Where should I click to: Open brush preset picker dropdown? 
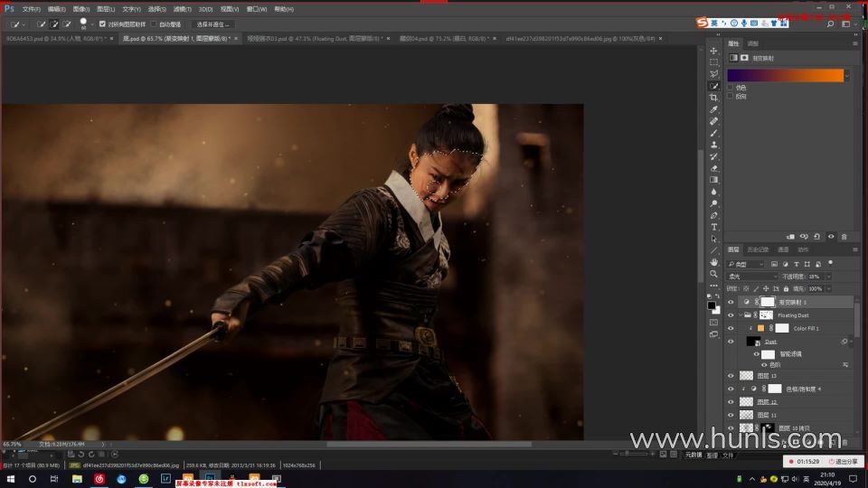point(92,24)
